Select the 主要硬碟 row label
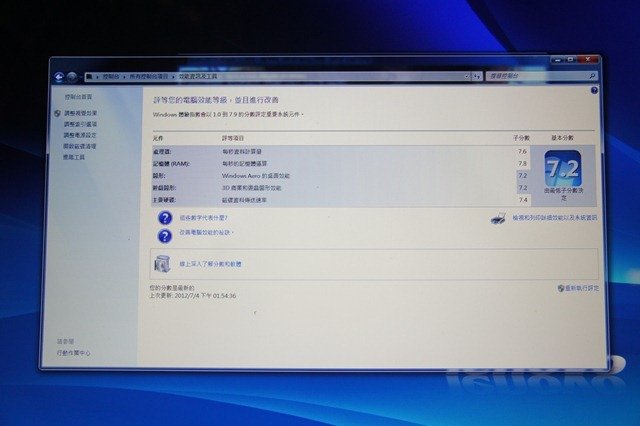The width and height of the screenshot is (640, 426). pos(164,200)
